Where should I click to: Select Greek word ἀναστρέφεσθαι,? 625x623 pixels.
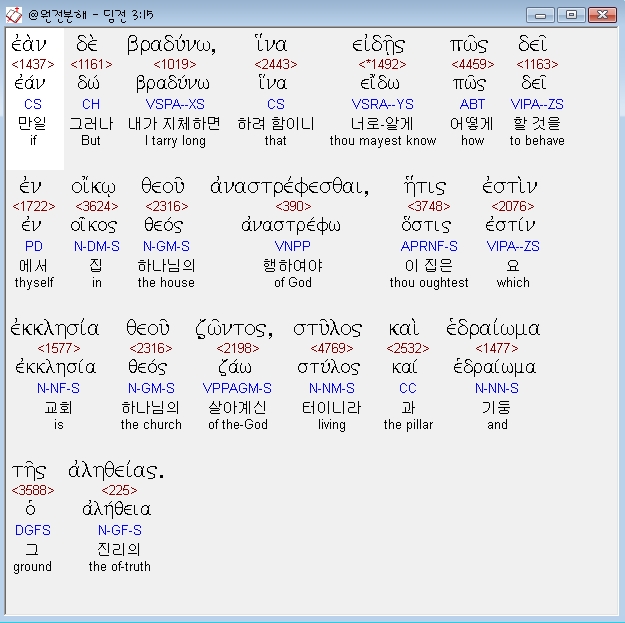click(x=290, y=187)
